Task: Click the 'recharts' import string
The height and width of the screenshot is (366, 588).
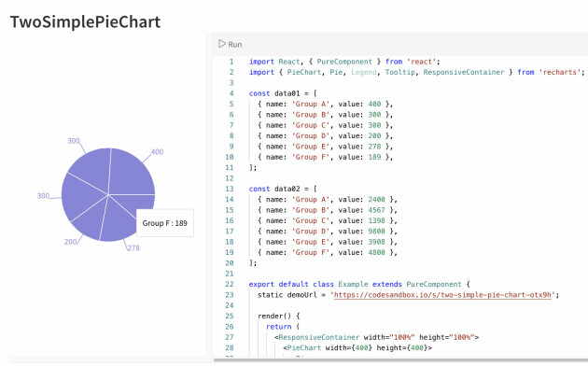Action: [x=560, y=73]
